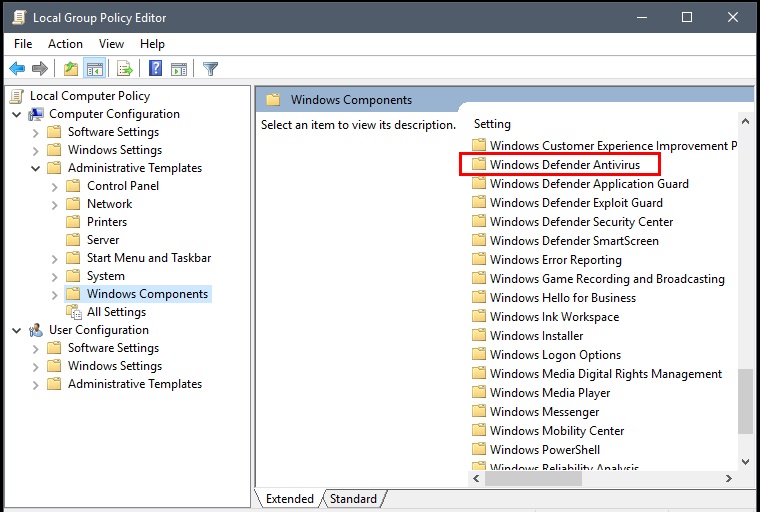Viewport: 760px width, 512px height.
Task: Click the Filter funnel toolbar icon
Action: coord(210,68)
